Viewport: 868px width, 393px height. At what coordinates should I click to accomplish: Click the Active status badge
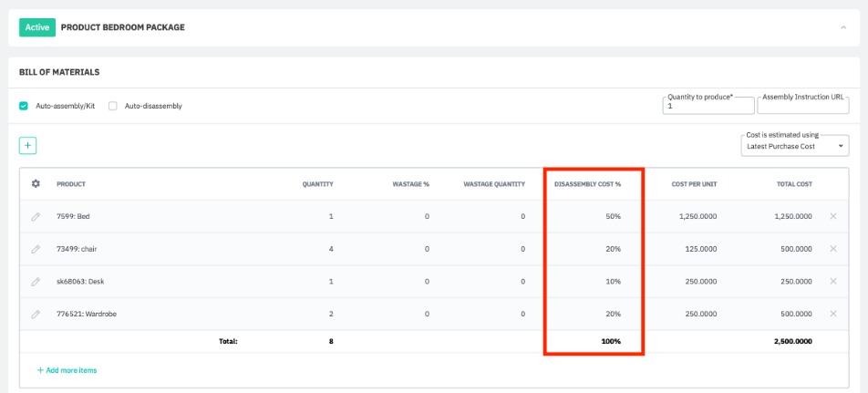(36, 27)
